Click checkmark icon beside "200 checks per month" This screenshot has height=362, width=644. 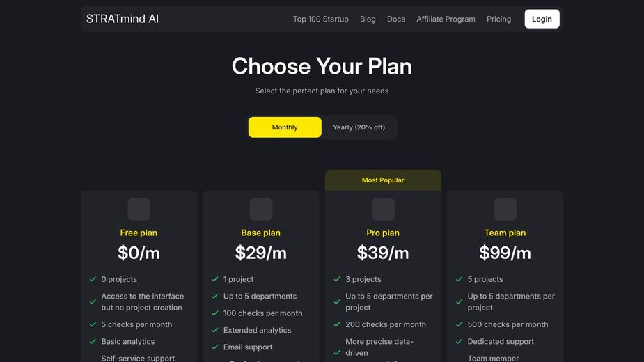(337, 324)
